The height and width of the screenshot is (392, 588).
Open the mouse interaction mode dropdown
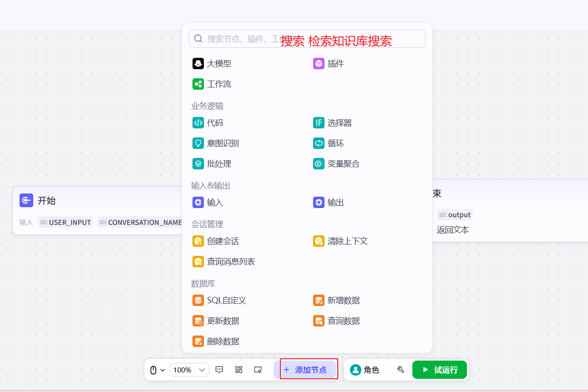(x=157, y=370)
